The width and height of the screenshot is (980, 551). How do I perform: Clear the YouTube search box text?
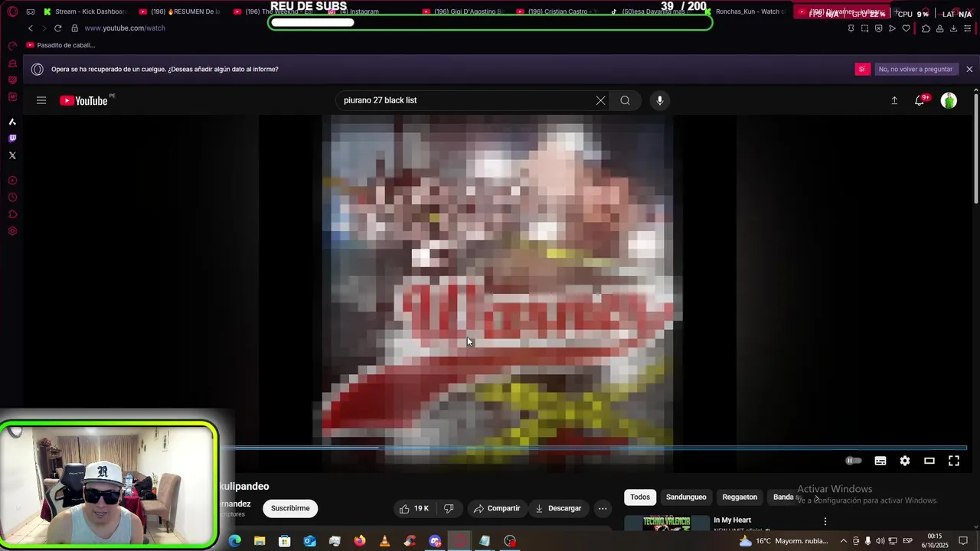pyautogui.click(x=600, y=100)
